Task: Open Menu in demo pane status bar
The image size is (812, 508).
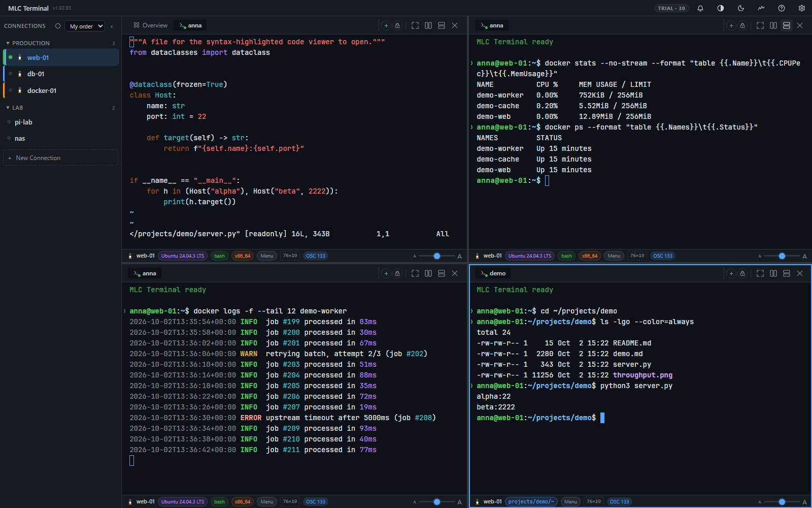Action: [x=570, y=502]
